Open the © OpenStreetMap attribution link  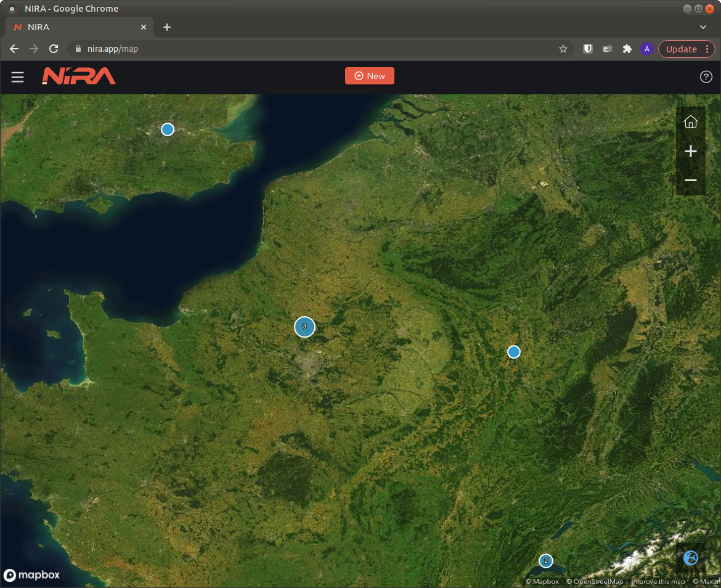click(x=595, y=582)
